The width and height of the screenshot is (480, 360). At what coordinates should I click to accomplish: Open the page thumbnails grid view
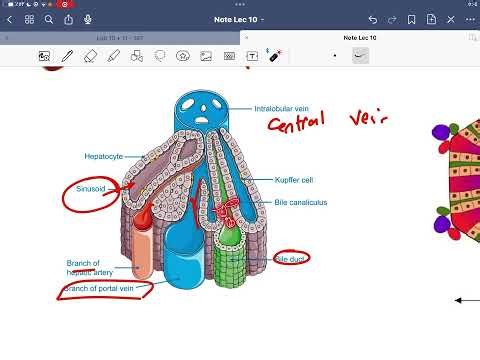tap(29, 19)
